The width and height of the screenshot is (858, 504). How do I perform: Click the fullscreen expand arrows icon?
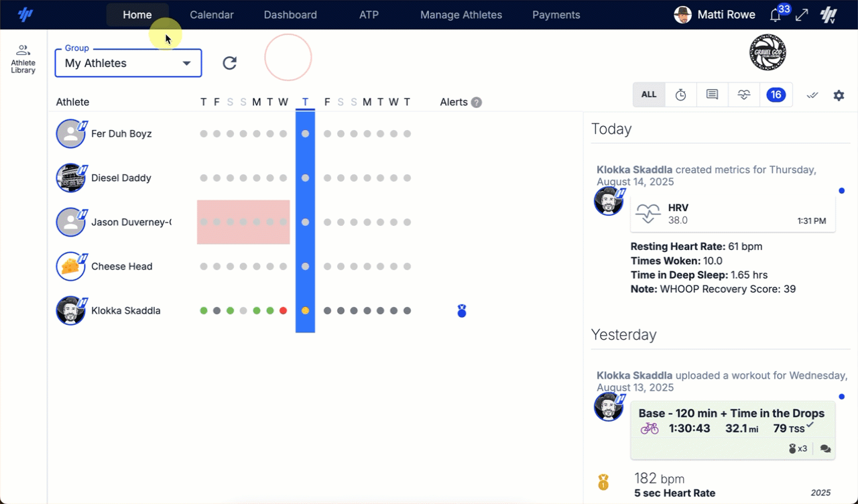coord(802,15)
